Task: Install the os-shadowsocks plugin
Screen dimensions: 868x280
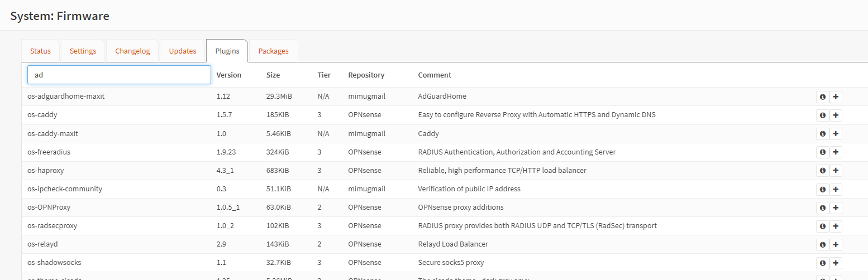Action: tap(836, 263)
